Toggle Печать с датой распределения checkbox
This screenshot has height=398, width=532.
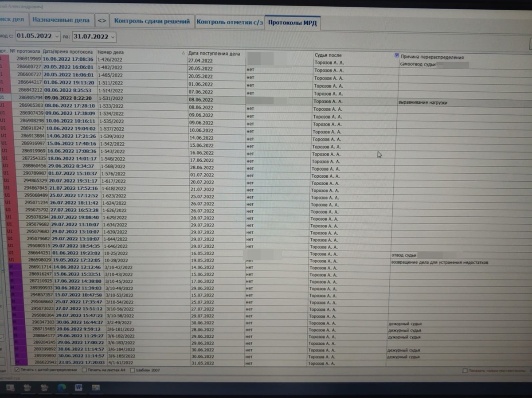tap(17, 369)
